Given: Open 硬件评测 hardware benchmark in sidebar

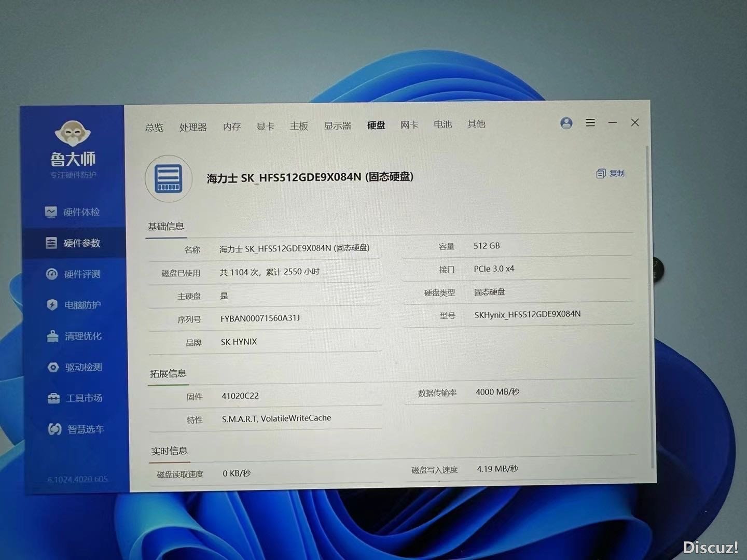Looking at the screenshot, I should coord(73,274).
